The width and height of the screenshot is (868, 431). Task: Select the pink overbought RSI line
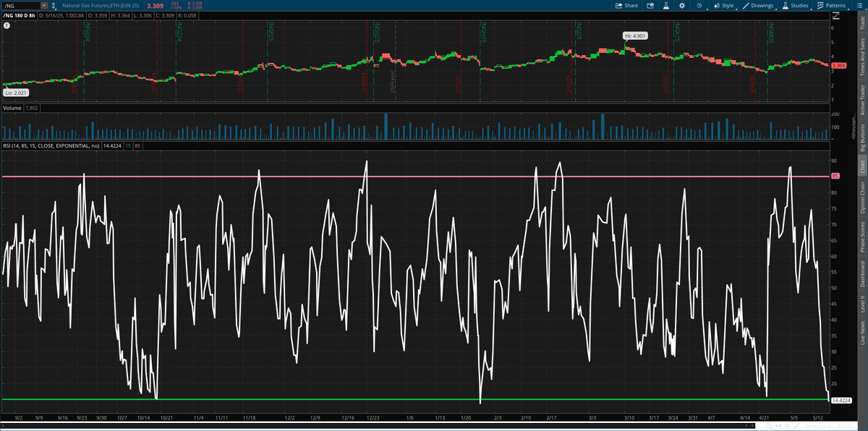point(415,176)
